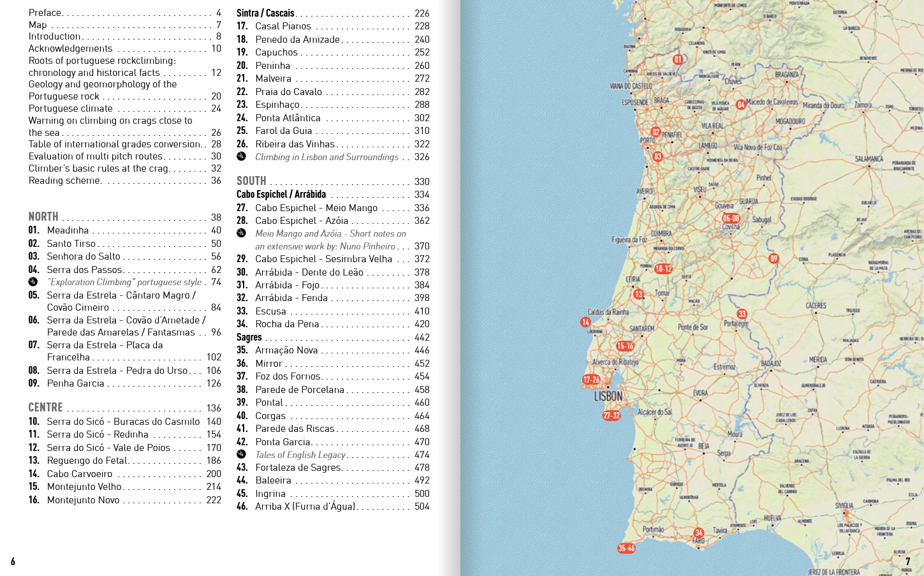
Task: Select map marker 14 on the coast
Action: pyautogui.click(x=585, y=322)
